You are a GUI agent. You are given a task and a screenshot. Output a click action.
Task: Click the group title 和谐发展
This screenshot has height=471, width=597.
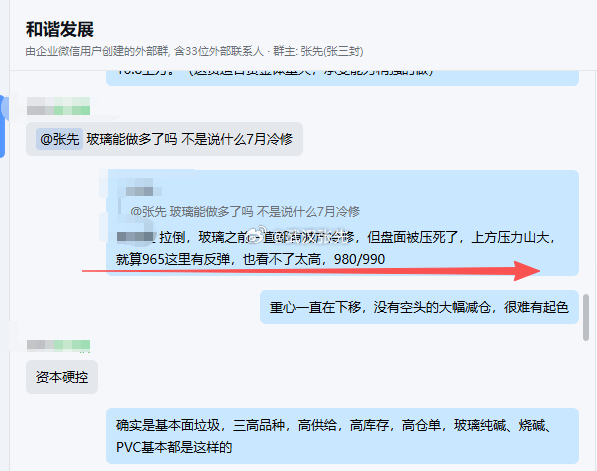[x=60, y=30]
